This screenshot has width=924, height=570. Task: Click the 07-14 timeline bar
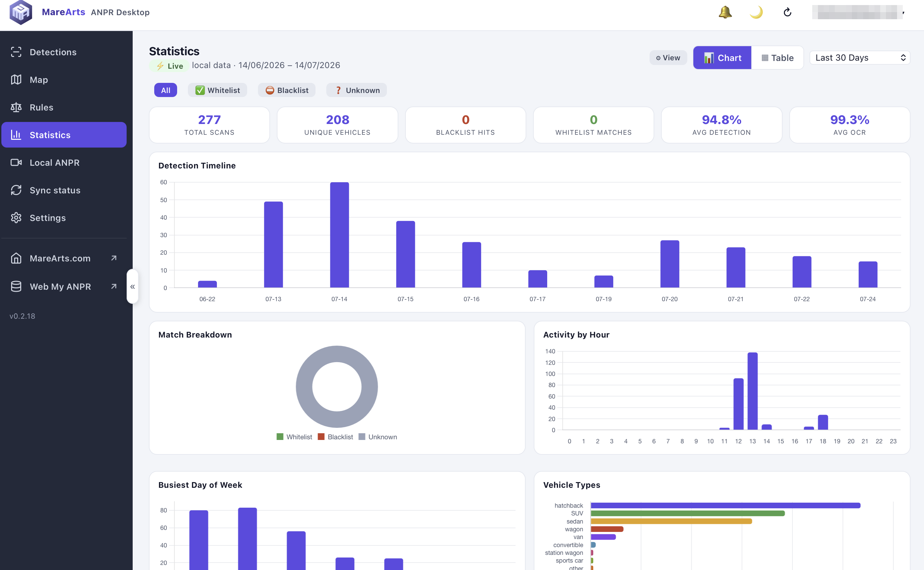[339, 235]
